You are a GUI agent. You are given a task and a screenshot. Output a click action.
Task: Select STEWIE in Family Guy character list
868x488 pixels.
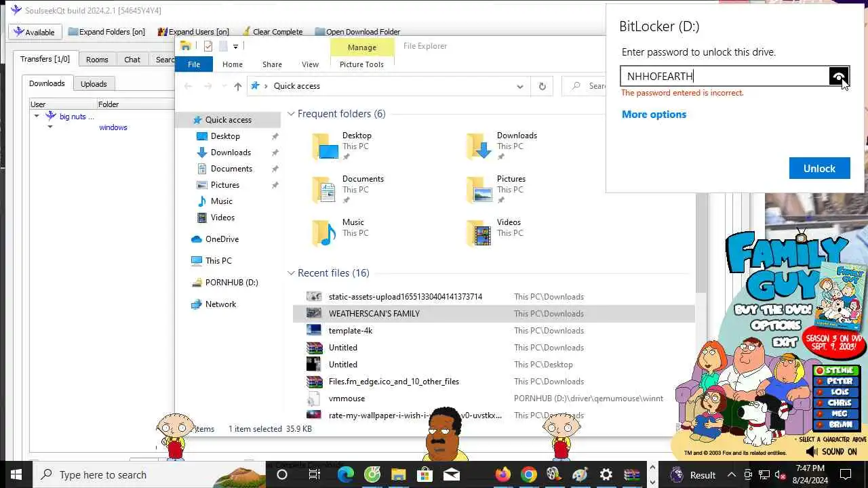[837, 371]
